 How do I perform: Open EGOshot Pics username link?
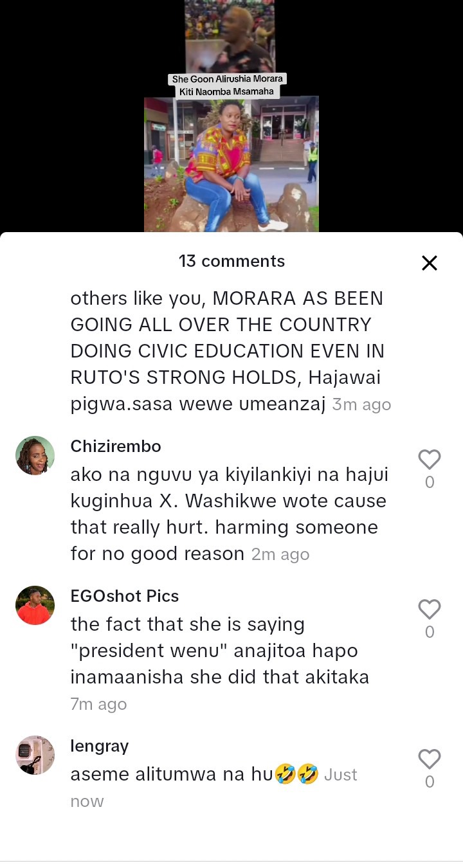(124, 596)
